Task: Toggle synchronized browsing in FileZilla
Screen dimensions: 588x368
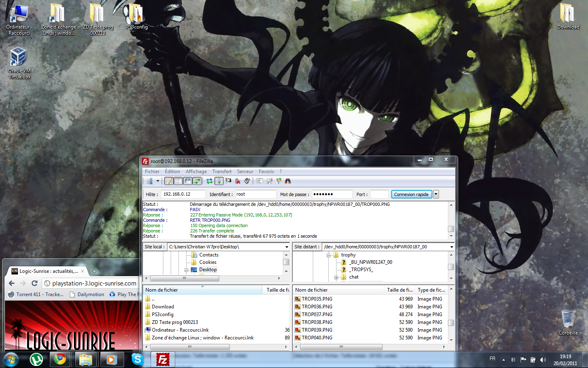Action: [x=278, y=181]
